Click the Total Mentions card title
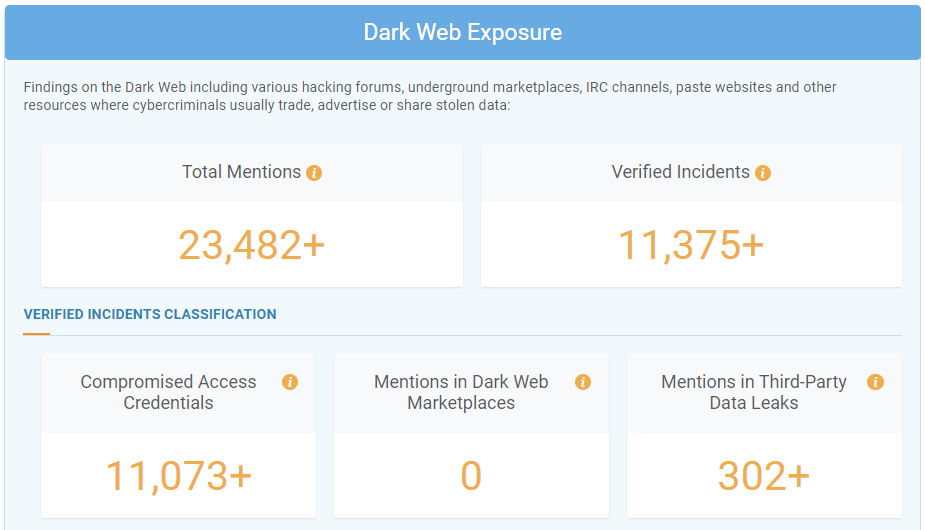 pyautogui.click(x=241, y=172)
